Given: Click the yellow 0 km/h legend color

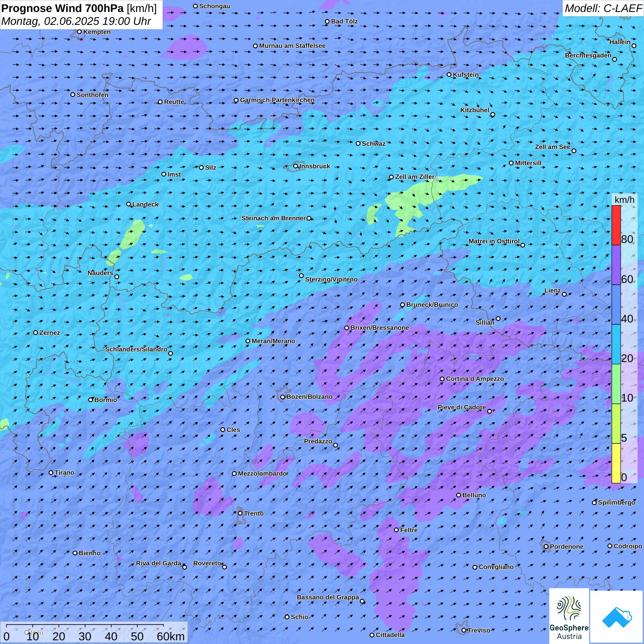Looking at the screenshot, I should point(616,463).
